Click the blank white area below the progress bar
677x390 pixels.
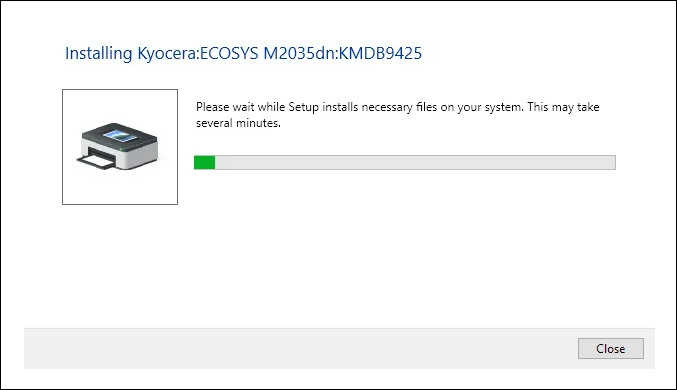point(405,246)
